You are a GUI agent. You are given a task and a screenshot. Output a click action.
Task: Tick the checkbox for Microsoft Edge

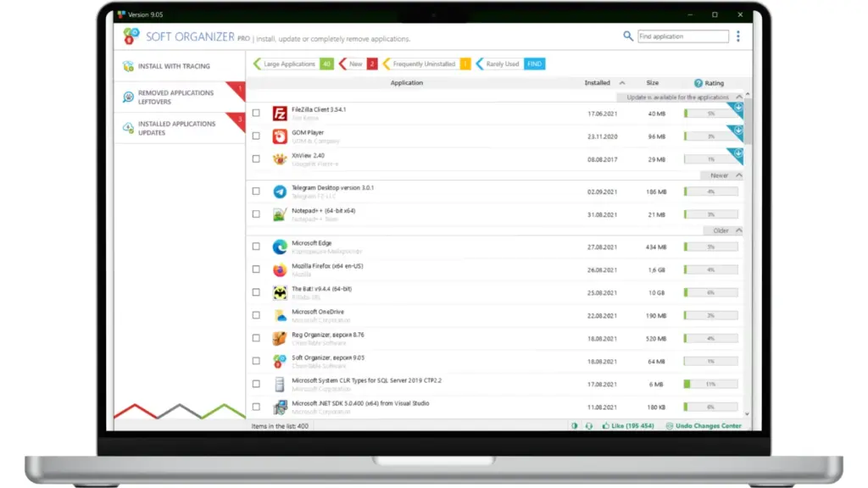256,247
